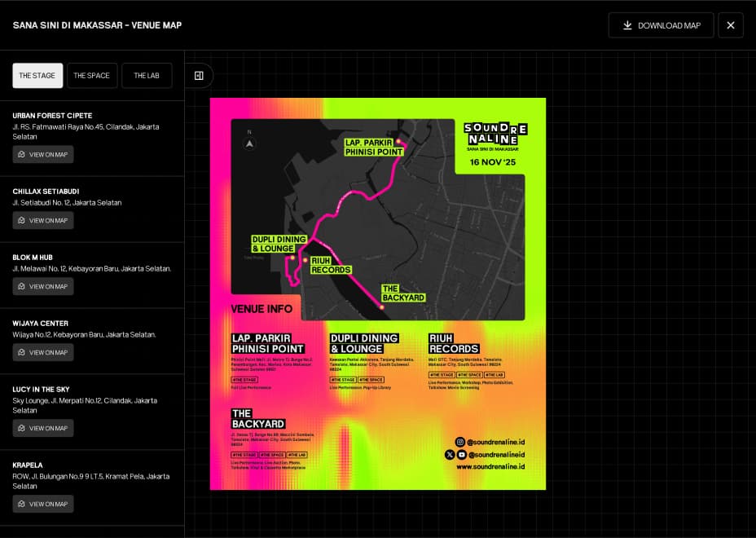Viewport: 756px width, 538px height.
Task: Click the map icon in Krapela's button
Action: pos(22,504)
